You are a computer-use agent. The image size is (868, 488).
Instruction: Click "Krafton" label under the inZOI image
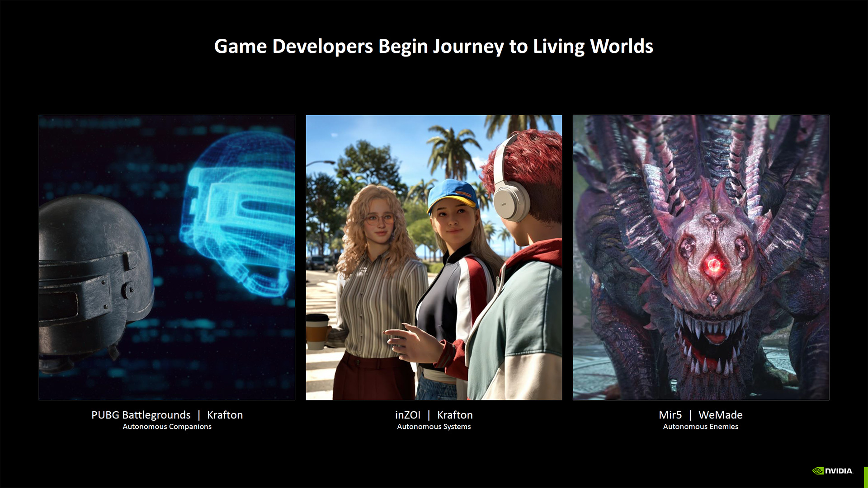click(x=455, y=415)
